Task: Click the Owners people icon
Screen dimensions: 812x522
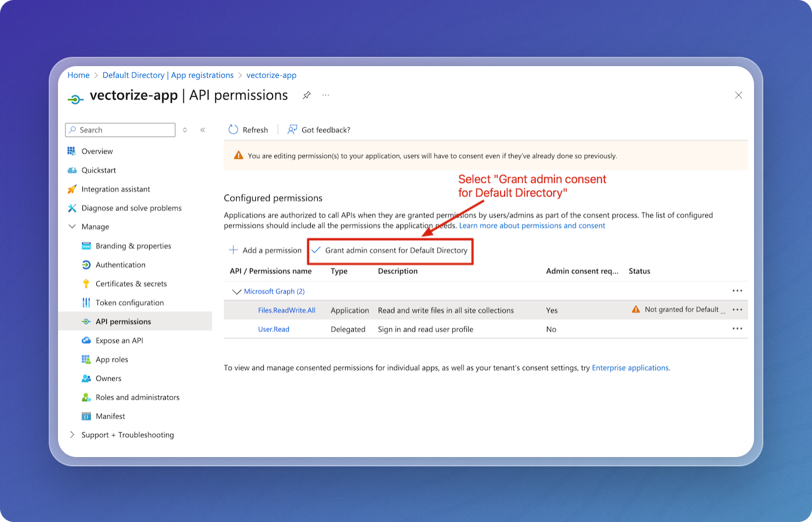Action: pos(86,378)
